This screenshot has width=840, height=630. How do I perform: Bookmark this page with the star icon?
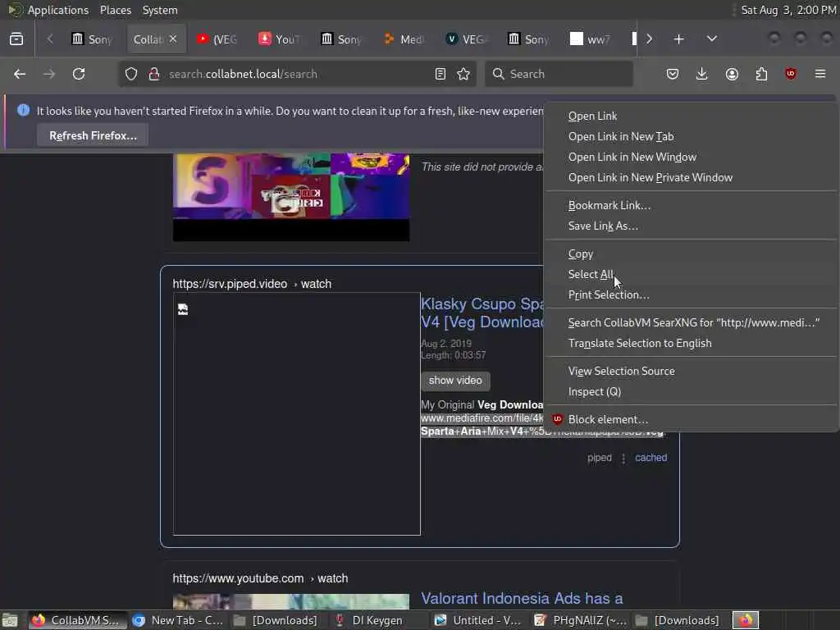tap(463, 74)
